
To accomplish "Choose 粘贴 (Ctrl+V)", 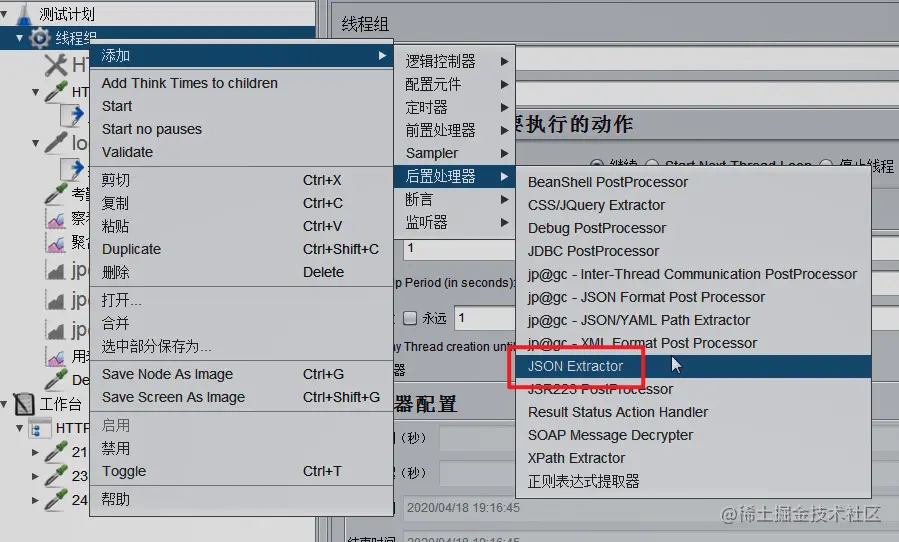I will tap(241, 226).
